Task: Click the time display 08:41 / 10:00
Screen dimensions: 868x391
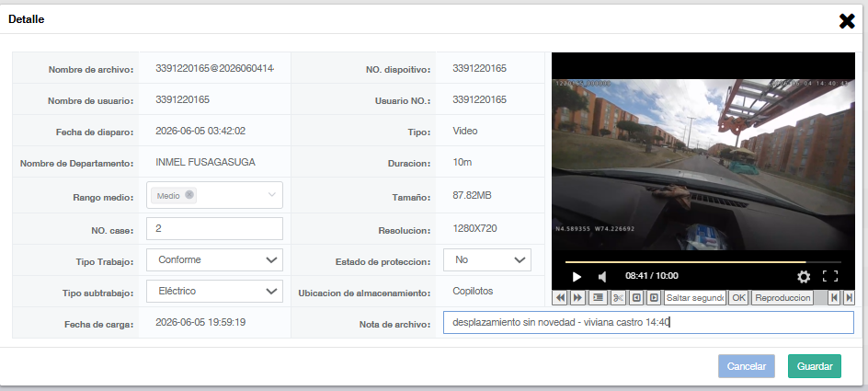Action: click(652, 276)
